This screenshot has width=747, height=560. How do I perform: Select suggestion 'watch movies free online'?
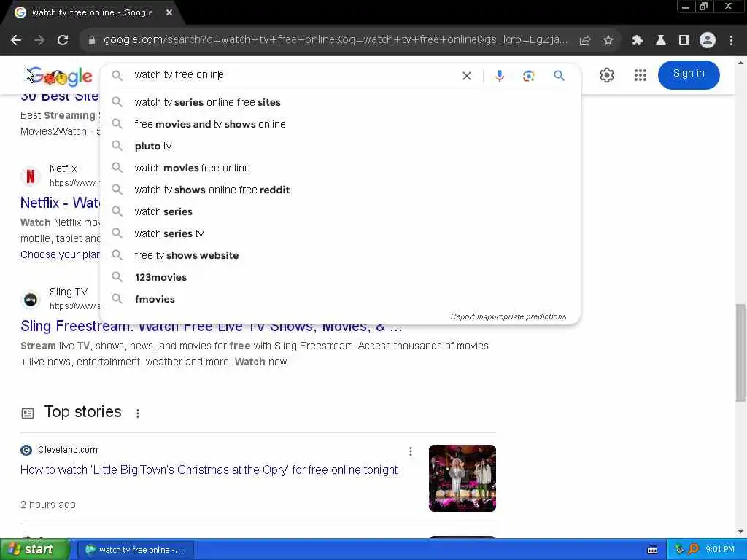[340, 168]
